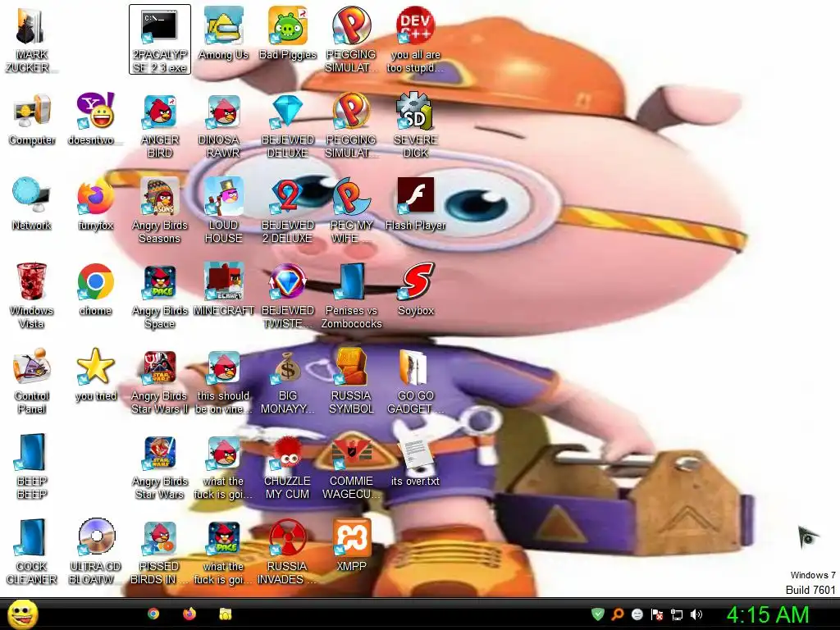Select the Yahoo smiley 'doesntwo' icon

95,119
